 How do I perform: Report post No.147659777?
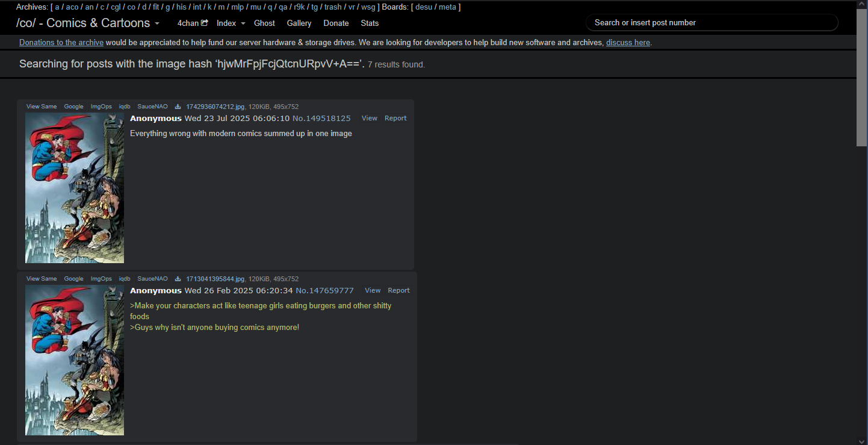pos(398,290)
